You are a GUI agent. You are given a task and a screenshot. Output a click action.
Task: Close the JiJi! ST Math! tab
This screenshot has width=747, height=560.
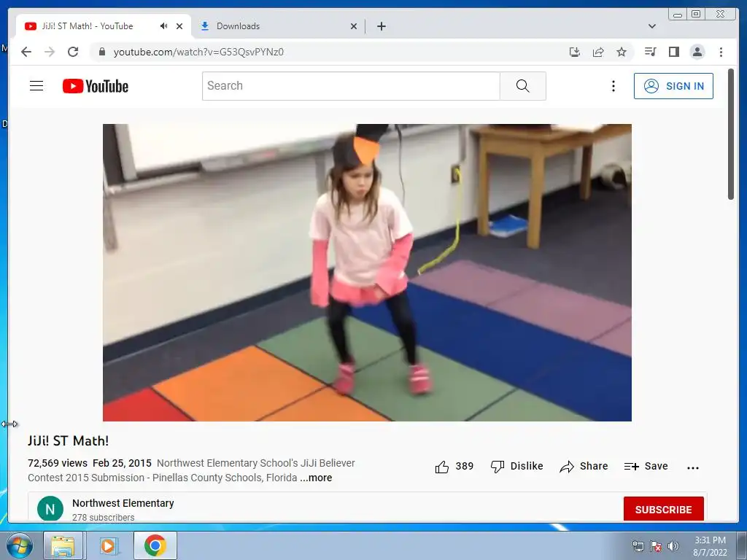pos(179,26)
